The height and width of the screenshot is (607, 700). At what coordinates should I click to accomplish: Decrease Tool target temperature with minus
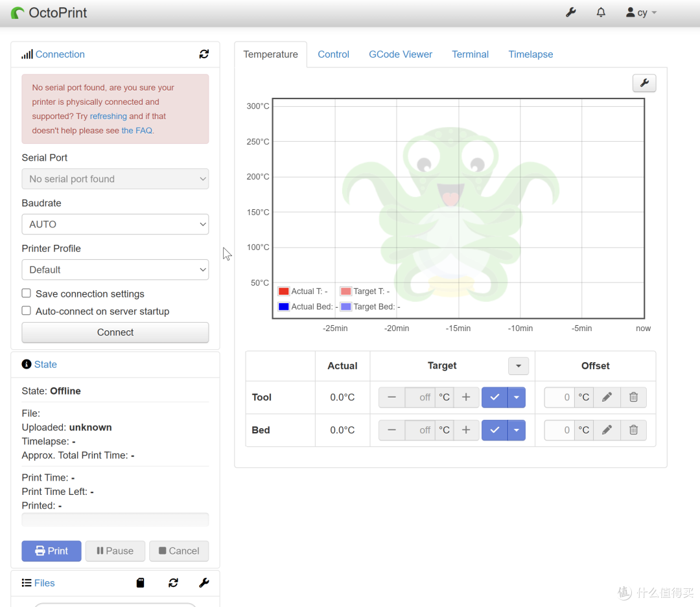click(391, 397)
